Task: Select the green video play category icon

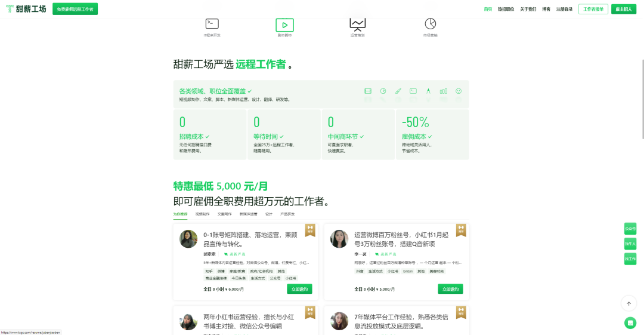Action: coord(284,25)
